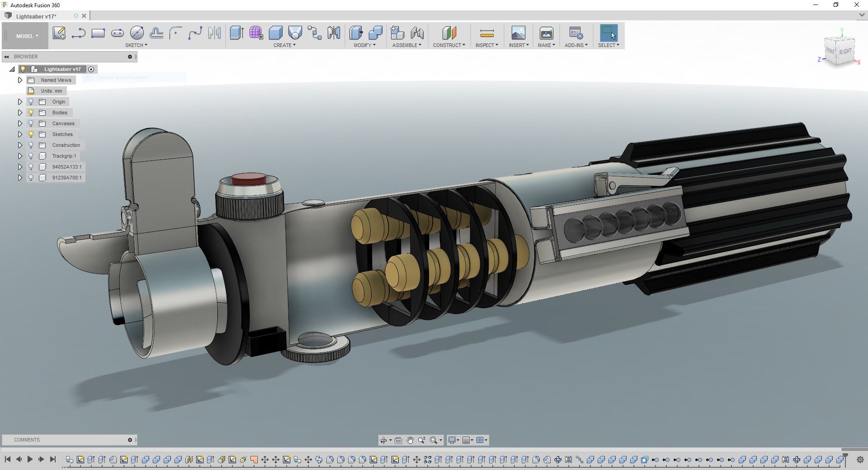This screenshot has width=868, height=470.
Task: Select the Slot sketch tool
Action: point(118,33)
